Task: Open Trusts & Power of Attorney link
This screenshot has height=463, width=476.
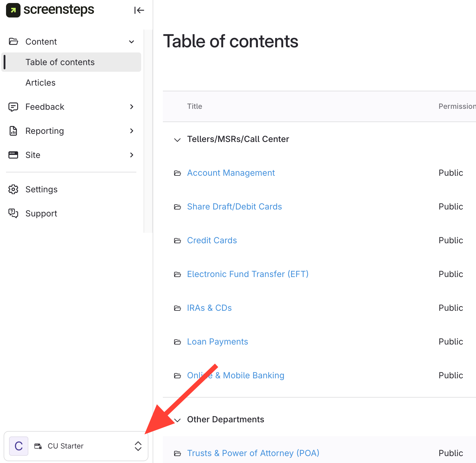Action: pyautogui.click(x=253, y=453)
